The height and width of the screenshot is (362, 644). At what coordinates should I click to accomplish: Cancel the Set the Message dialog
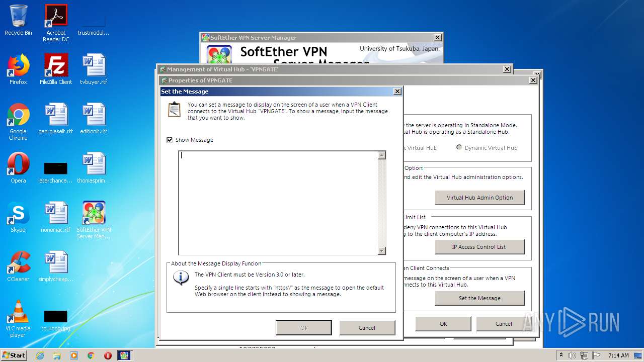click(367, 328)
